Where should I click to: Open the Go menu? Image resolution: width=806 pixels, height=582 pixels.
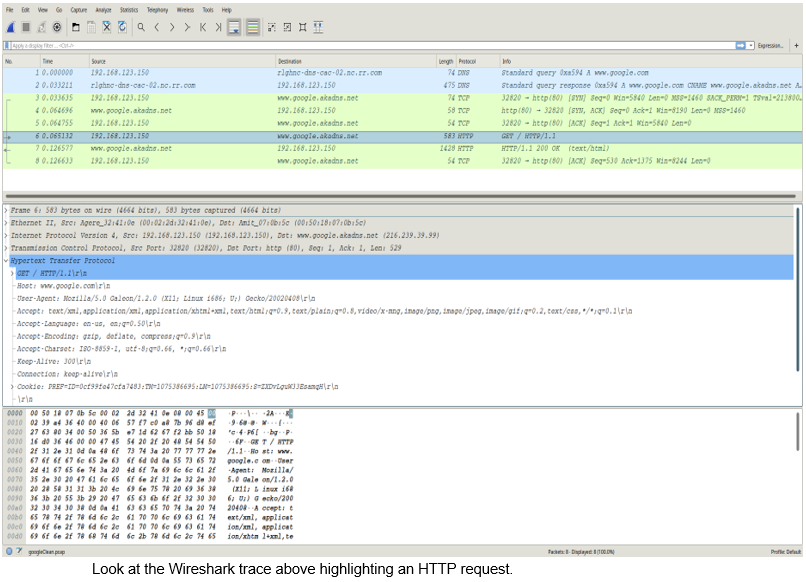(59, 10)
